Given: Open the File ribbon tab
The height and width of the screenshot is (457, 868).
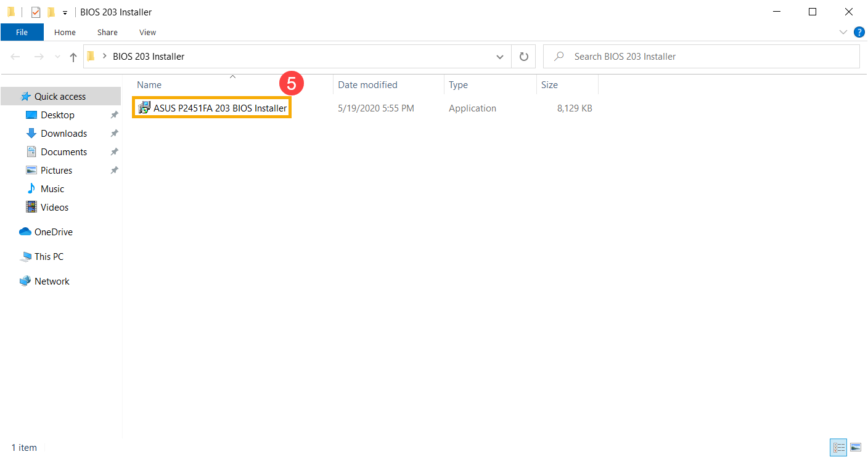Looking at the screenshot, I should [22, 32].
